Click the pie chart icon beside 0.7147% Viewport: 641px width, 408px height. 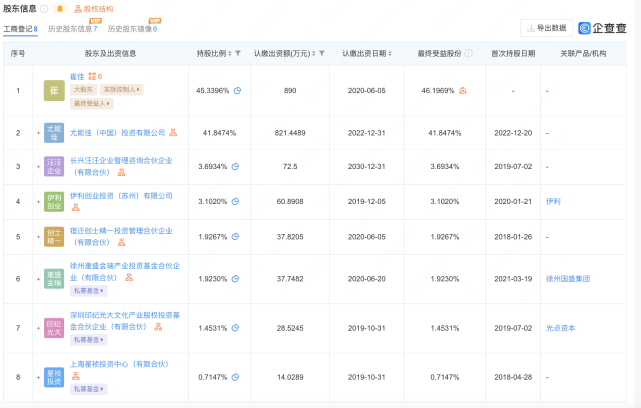pos(235,377)
